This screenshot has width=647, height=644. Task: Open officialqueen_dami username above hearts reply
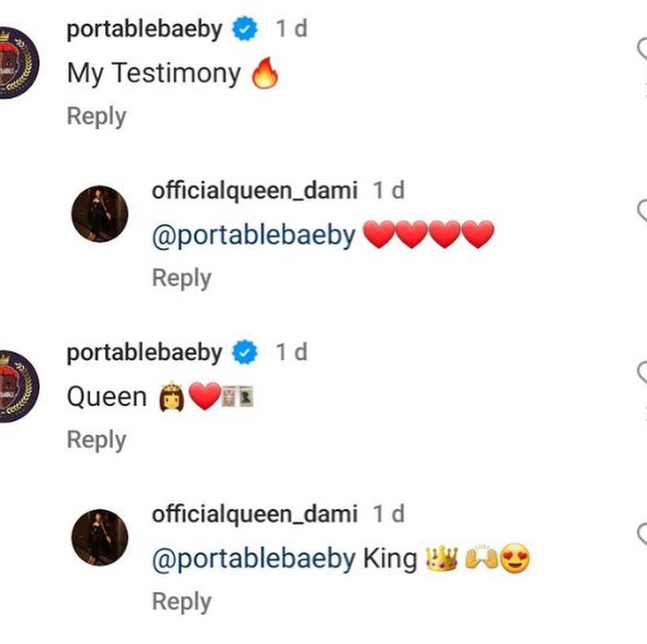point(254,190)
